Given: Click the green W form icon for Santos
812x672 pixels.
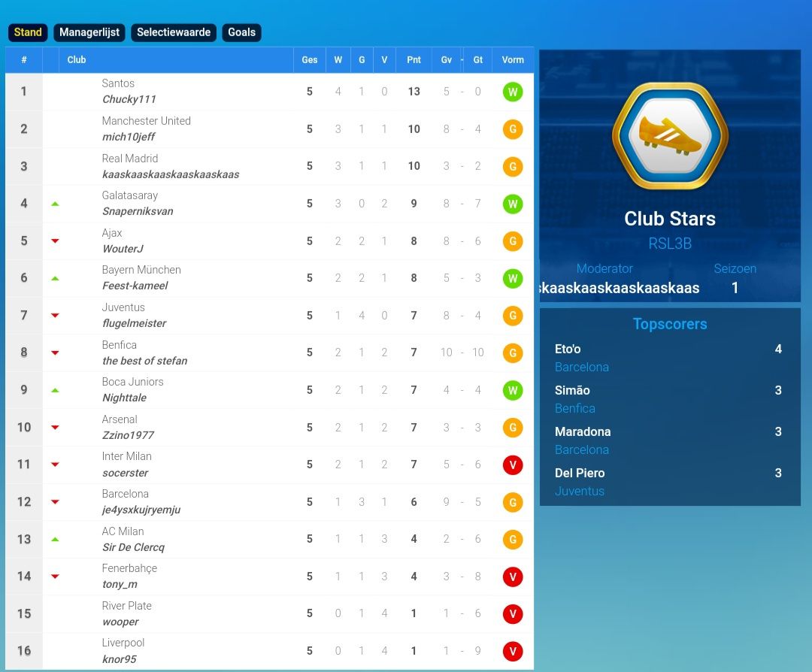Looking at the screenshot, I should [513, 92].
